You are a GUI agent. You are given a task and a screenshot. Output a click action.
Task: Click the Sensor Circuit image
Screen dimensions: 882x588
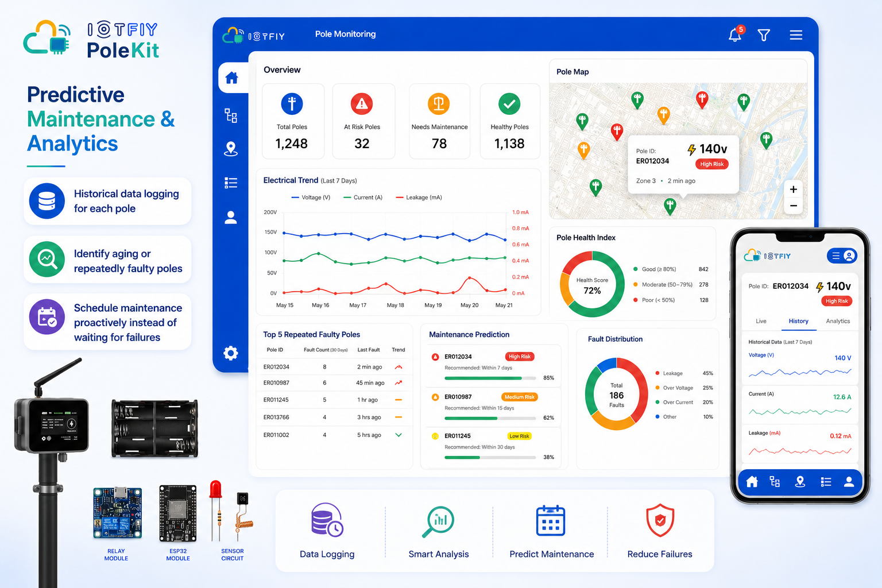tap(231, 512)
